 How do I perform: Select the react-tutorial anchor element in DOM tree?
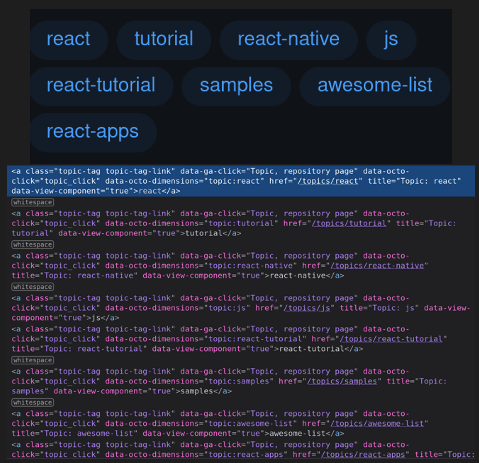[241, 339]
